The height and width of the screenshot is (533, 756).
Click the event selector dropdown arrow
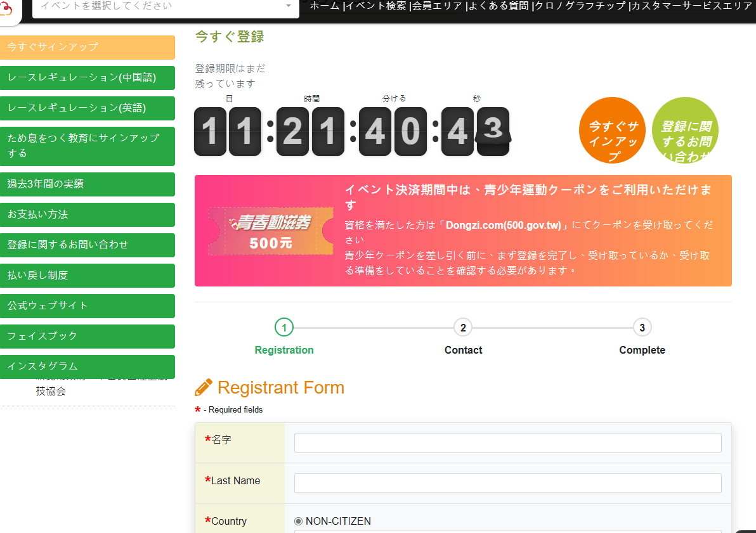coord(289,6)
